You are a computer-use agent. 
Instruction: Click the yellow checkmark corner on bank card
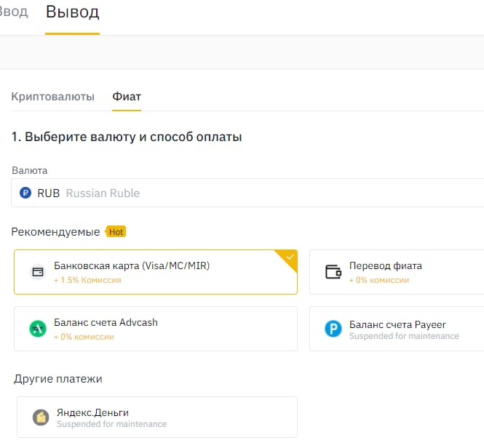coord(290,257)
